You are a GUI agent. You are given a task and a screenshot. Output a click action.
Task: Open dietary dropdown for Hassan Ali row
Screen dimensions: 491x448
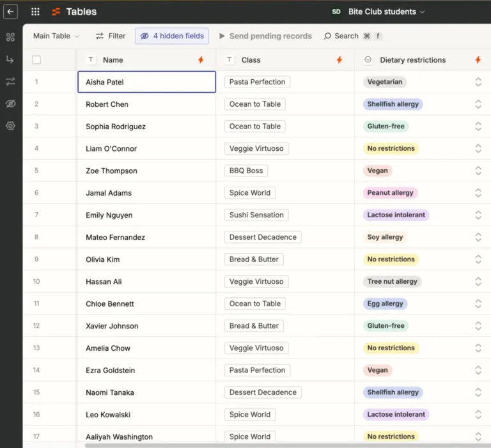pos(478,281)
